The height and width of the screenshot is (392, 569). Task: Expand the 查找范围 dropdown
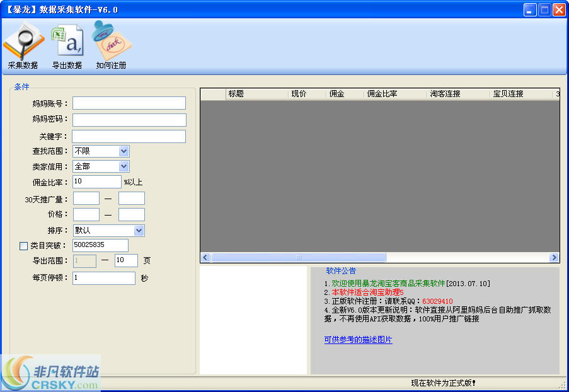click(124, 151)
